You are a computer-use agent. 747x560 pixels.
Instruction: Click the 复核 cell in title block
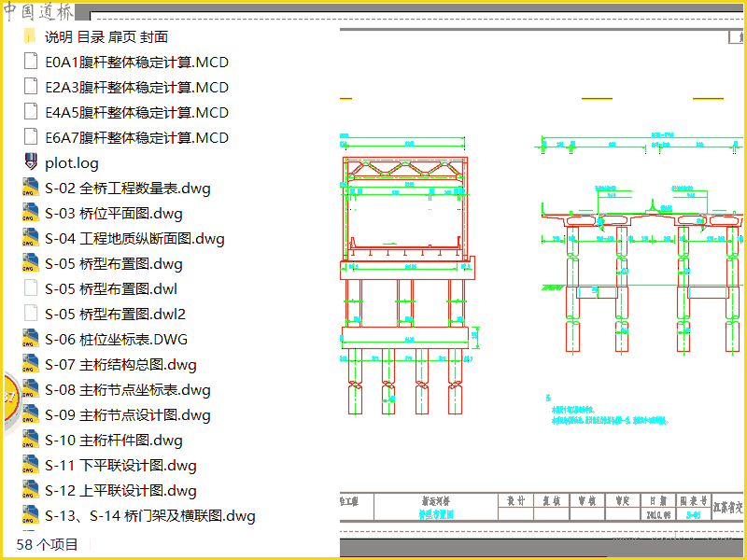click(x=552, y=500)
